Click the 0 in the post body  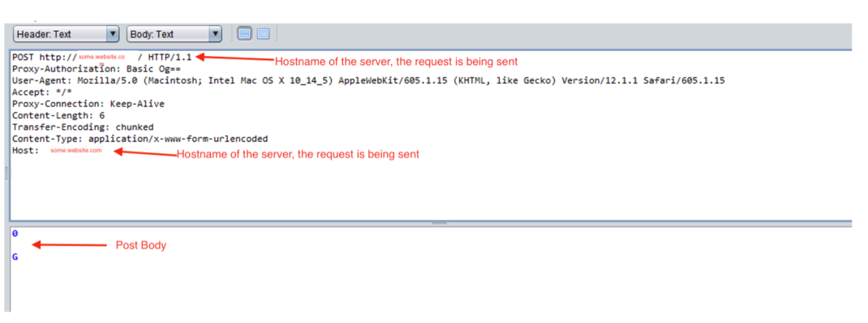click(15, 233)
